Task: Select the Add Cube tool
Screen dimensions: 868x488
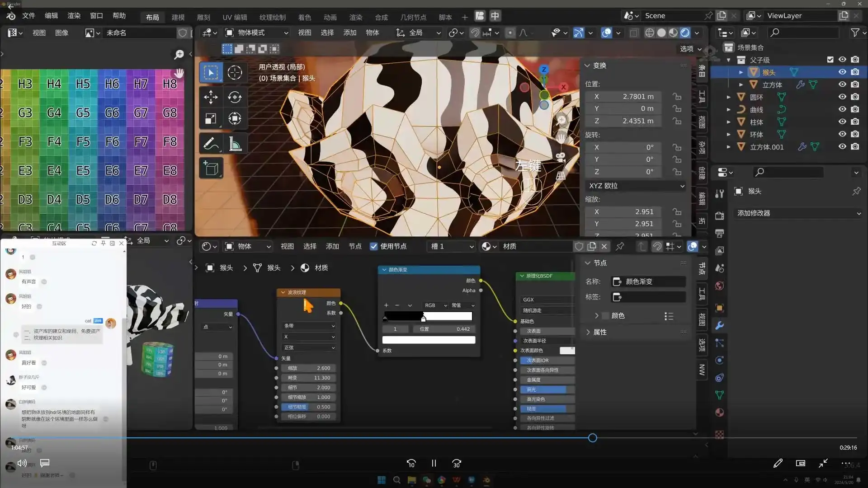Action: [211, 169]
